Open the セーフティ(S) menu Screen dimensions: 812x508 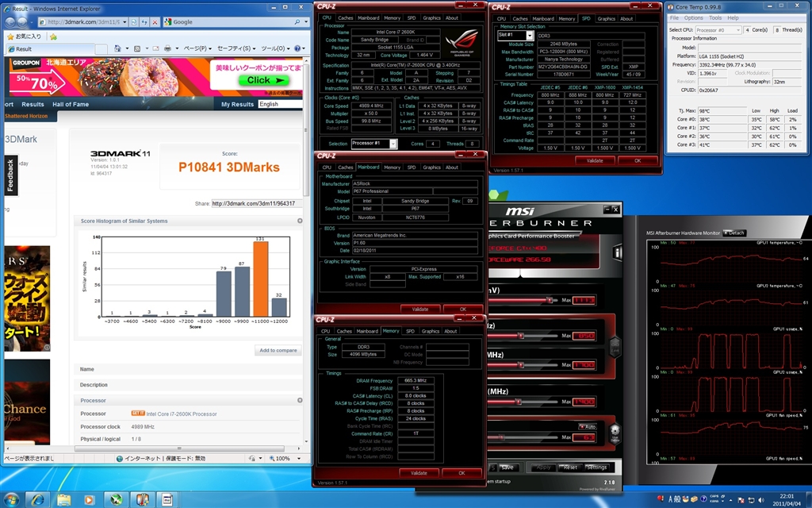236,48
